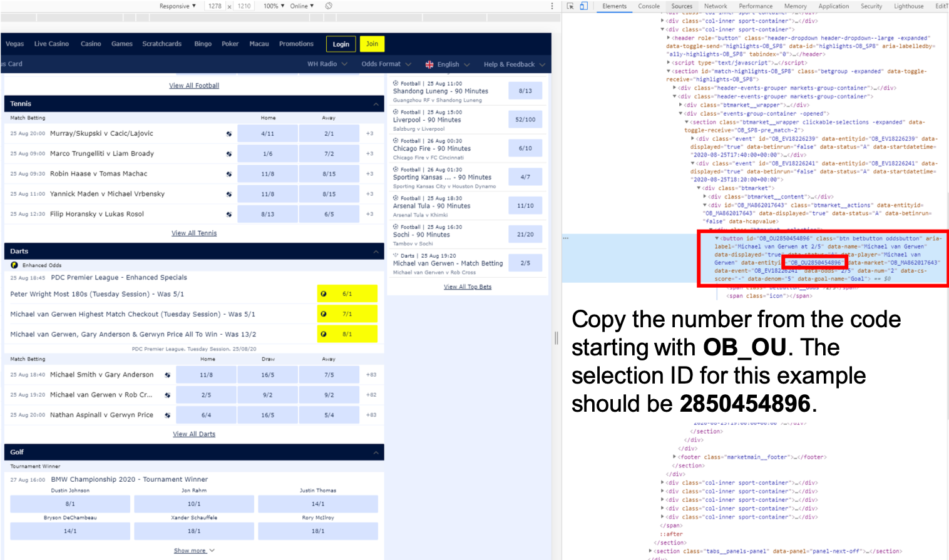Image resolution: width=949 pixels, height=560 pixels.
Task: Click the Enhanced Odds badge icon in Darts
Action: point(14,265)
